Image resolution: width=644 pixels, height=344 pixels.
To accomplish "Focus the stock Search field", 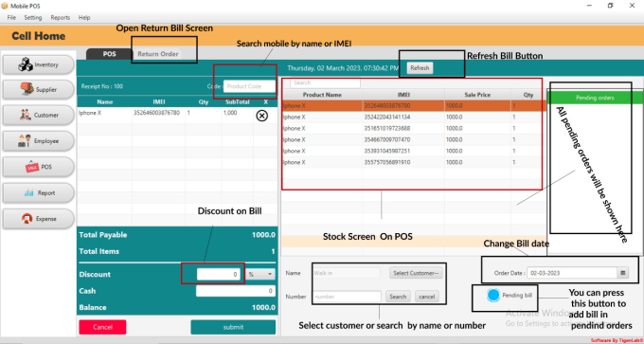I will tap(325, 82).
